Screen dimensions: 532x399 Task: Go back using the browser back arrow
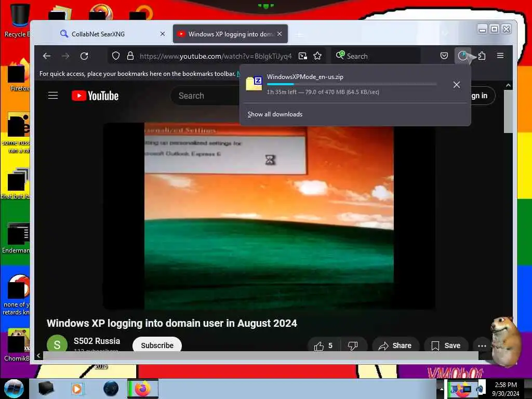pos(47,56)
